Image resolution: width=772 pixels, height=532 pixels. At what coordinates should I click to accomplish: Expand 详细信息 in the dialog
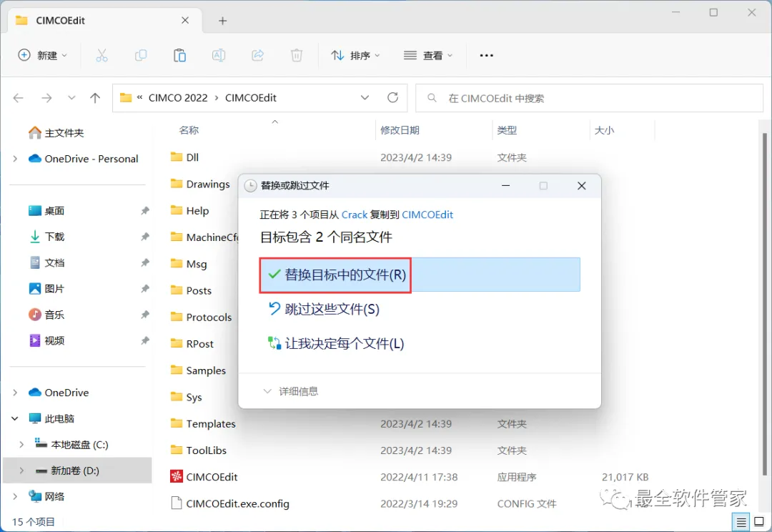(291, 391)
